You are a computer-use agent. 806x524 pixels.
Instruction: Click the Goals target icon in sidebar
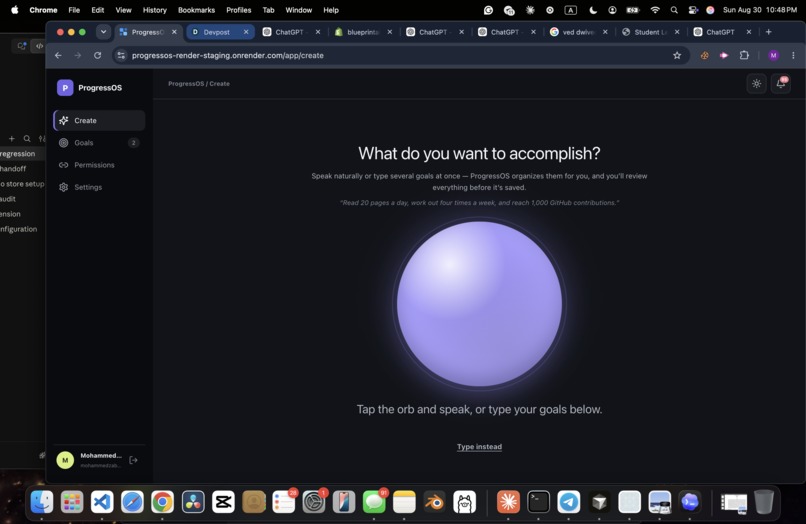64,143
